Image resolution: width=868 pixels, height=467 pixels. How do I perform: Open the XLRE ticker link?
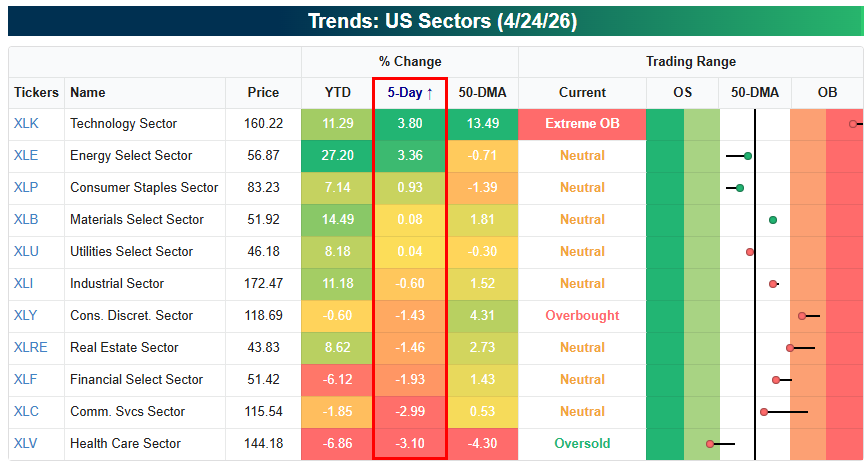pyautogui.click(x=30, y=348)
